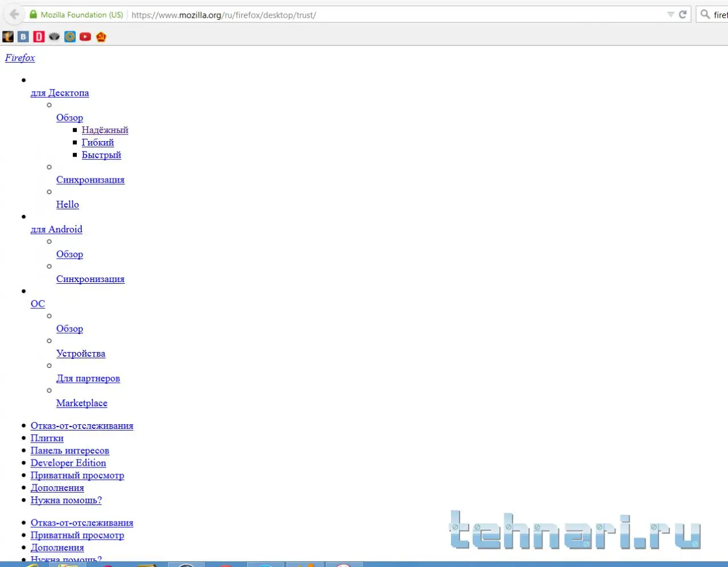This screenshot has width=728, height=567.
Task: Reload the page with the refresh icon
Action: click(683, 15)
